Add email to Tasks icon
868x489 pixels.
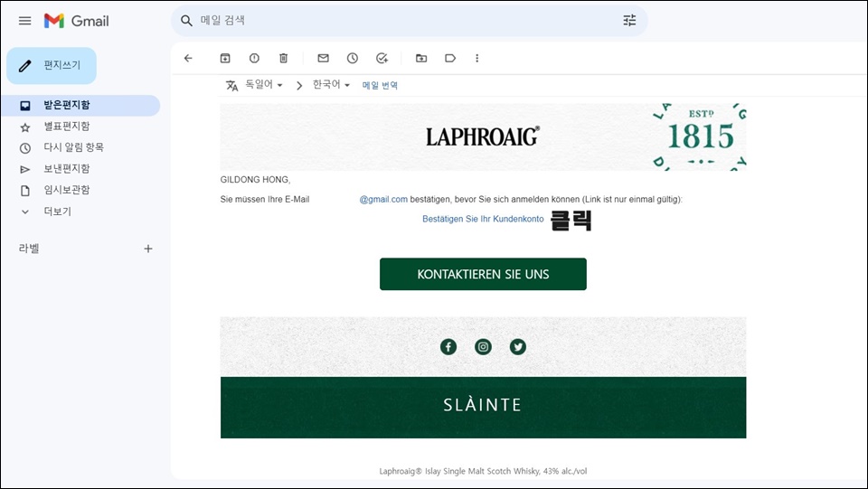click(382, 58)
